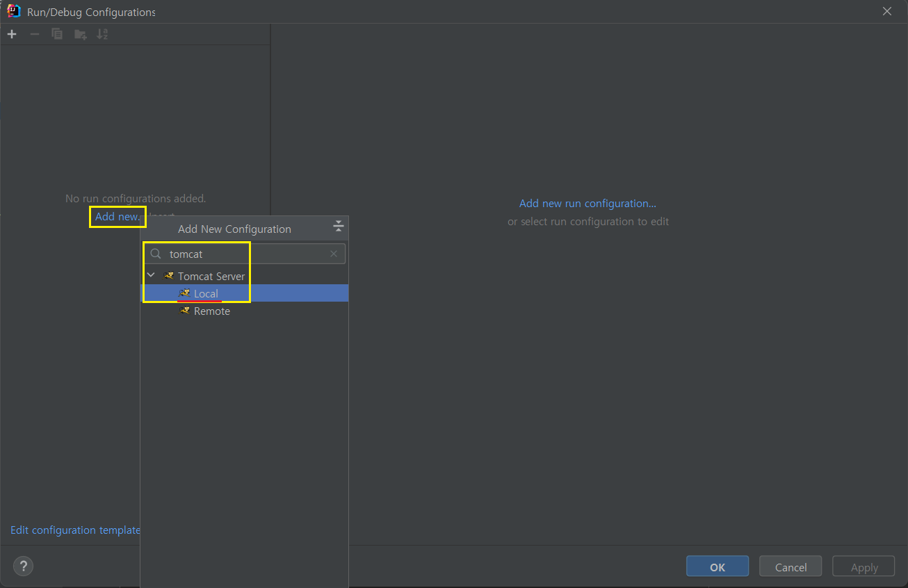Click the Add new run configuration link
The width and height of the screenshot is (908, 588).
(x=587, y=204)
